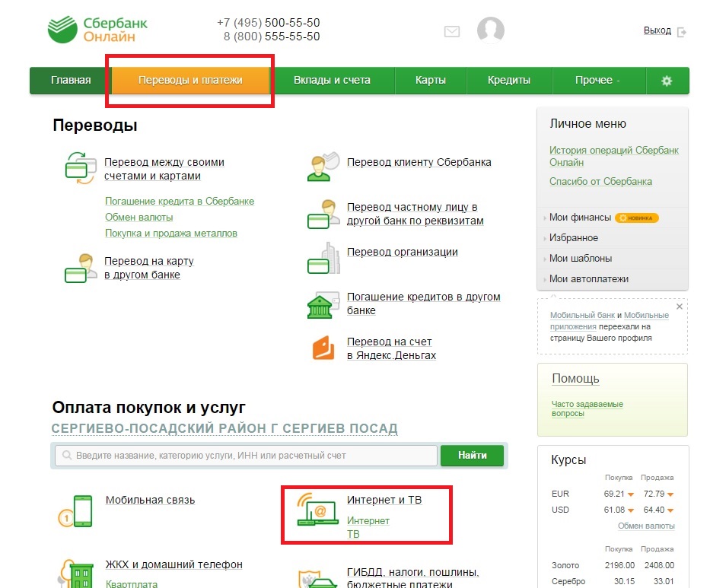The height and width of the screenshot is (588, 710).
Task: Click the magnifier icon in search field
Action: point(67,455)
